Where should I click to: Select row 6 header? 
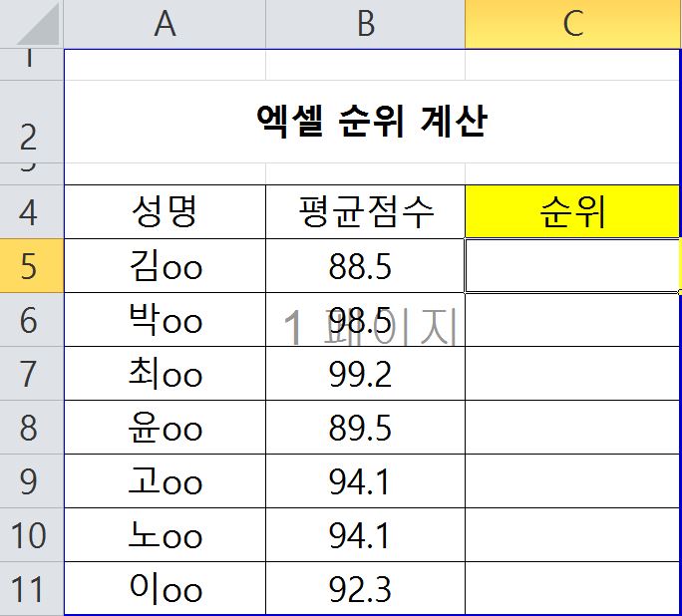click(32, 320)
